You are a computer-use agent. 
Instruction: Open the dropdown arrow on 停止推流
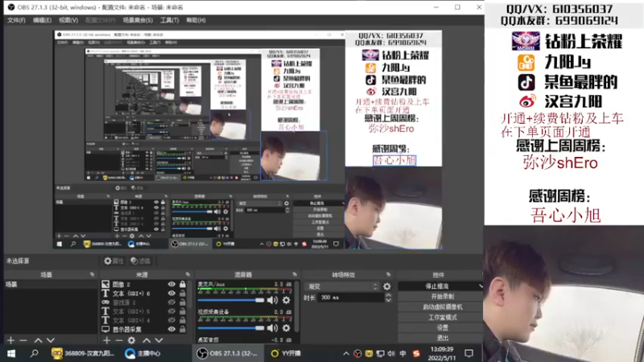click(x=481, y=286)
